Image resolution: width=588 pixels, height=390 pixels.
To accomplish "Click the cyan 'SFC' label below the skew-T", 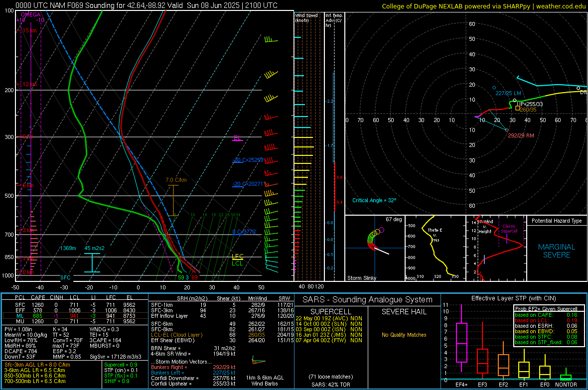I will [x=65, y=277].
